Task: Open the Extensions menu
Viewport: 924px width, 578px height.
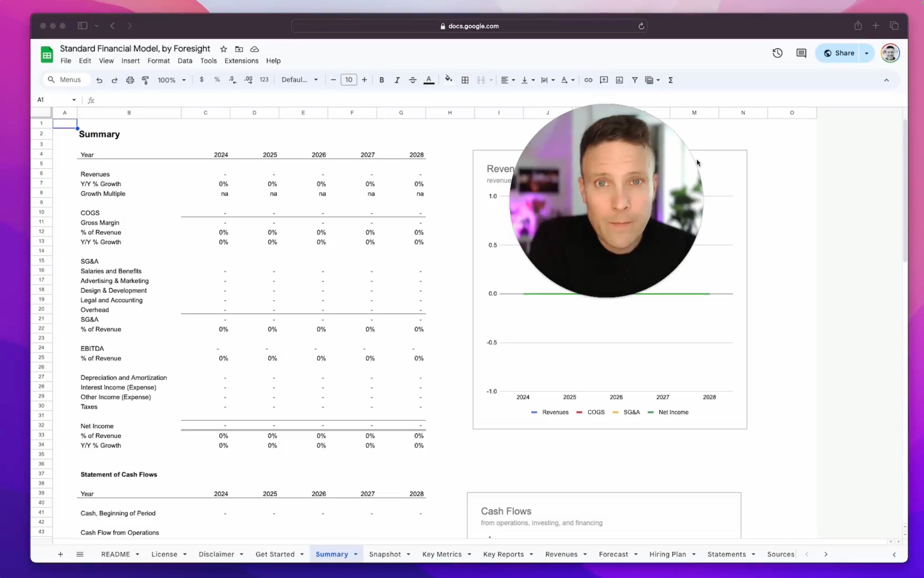Action: pos(241,61)
